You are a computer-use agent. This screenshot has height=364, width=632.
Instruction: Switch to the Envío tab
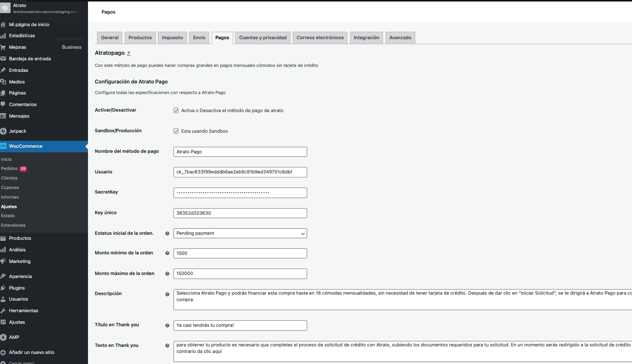199,38
